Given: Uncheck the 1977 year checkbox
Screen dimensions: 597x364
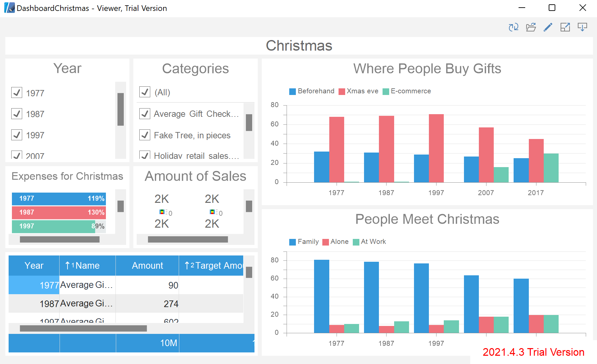Looking at the screenshot, I should pyautogui.click(x=17, y=93).
